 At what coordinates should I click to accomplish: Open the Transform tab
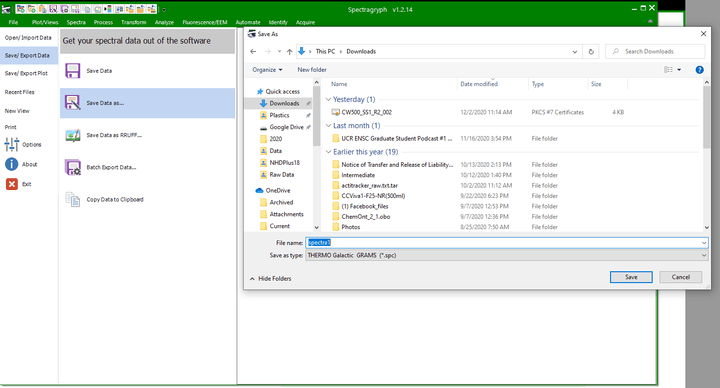134,22
